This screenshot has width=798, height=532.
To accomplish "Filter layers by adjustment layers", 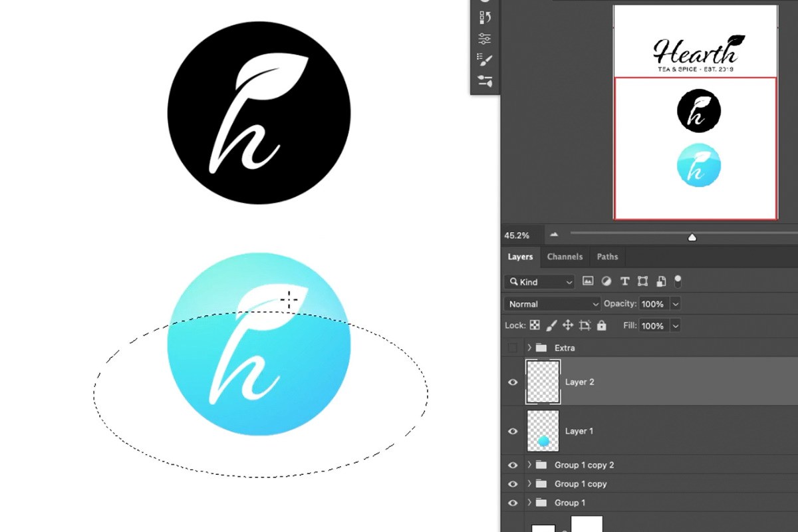I will [606, 282].
